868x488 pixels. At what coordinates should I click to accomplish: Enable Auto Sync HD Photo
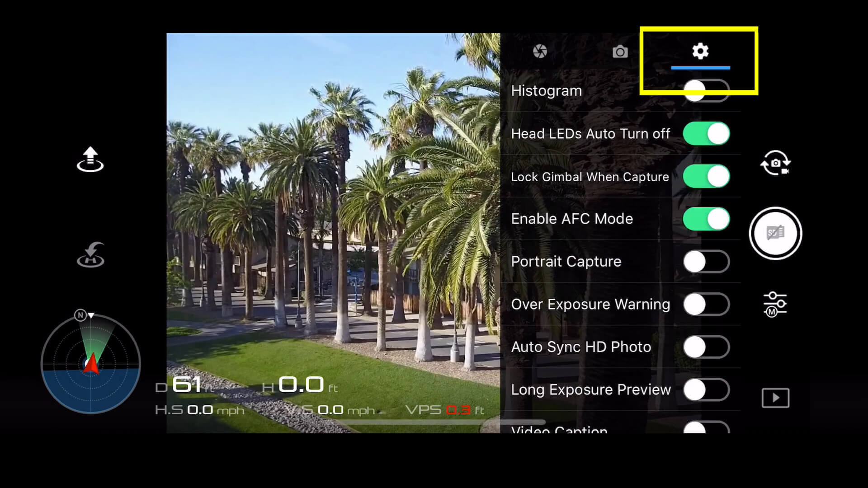click(x=707, y=347)
